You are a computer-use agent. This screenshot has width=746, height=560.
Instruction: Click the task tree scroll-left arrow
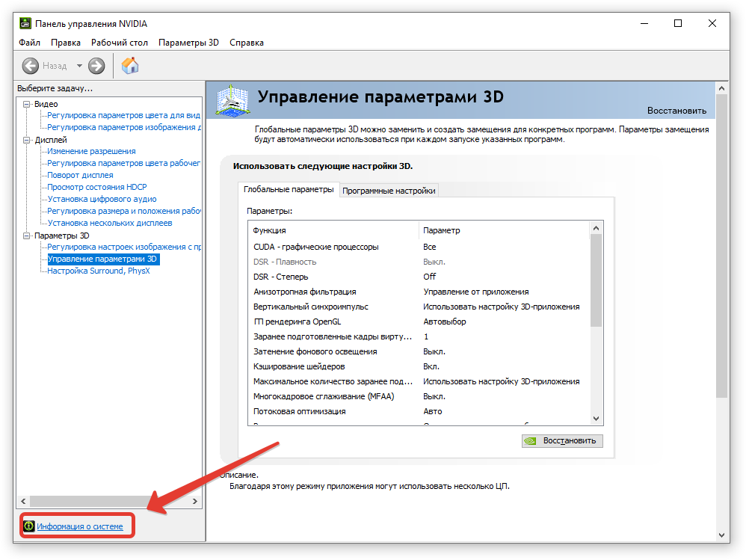[x=23, y=501]
